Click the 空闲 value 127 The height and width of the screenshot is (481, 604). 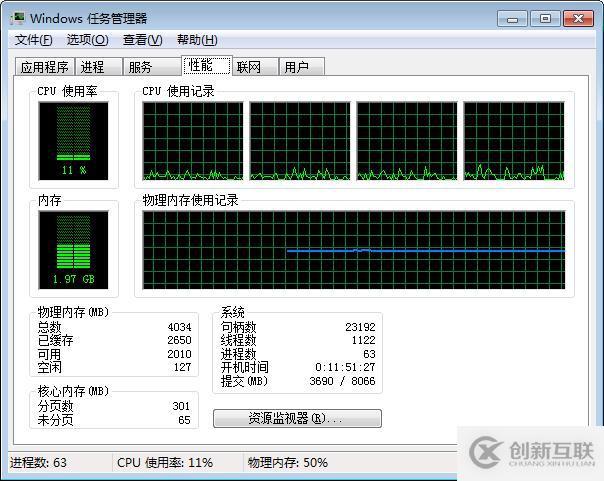[x=182, y=367]
